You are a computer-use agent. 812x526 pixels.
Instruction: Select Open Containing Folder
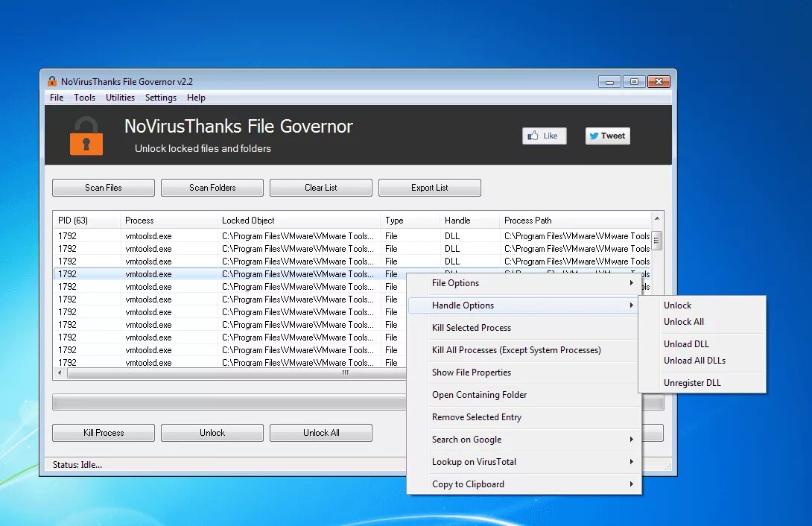pos(524,395)
